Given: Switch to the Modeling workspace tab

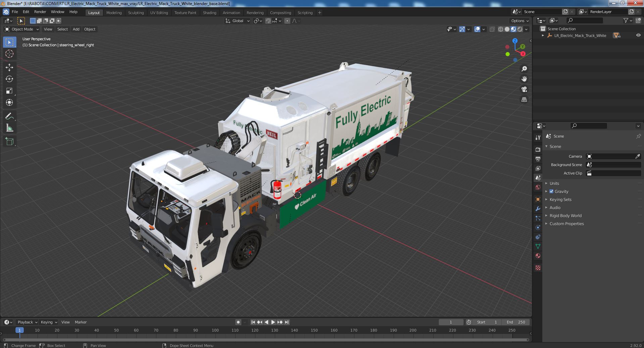Looking at the screenshot, I should coord(114,12).
